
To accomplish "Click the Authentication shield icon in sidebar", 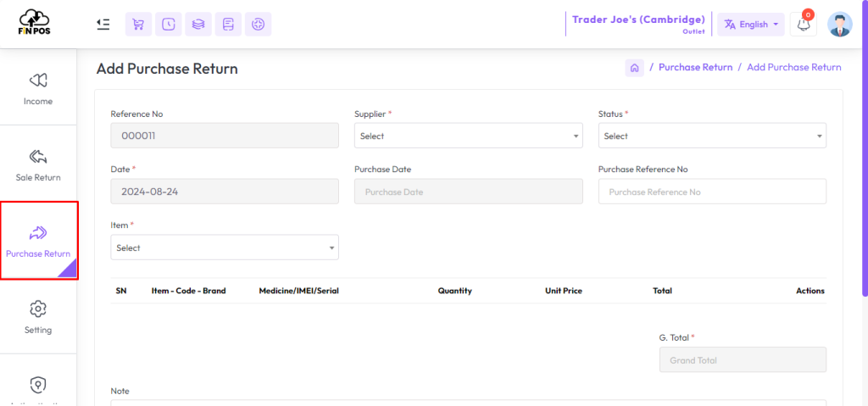I will point(38,385).
